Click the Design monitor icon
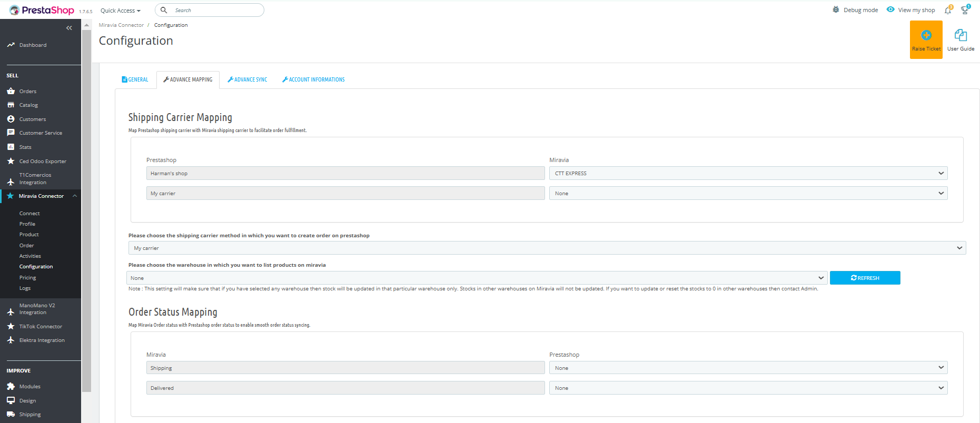The height and width of the screenshot is (423, 980). click(x=11, y=400)
